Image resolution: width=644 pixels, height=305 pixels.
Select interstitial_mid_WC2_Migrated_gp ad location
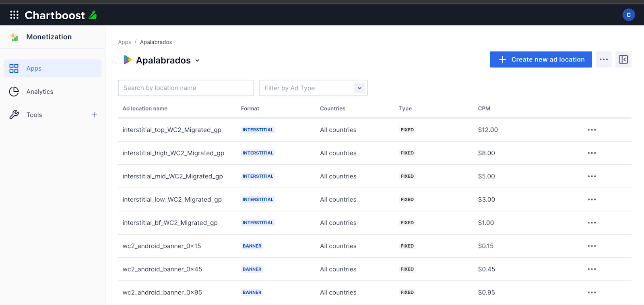coord(173,176)
